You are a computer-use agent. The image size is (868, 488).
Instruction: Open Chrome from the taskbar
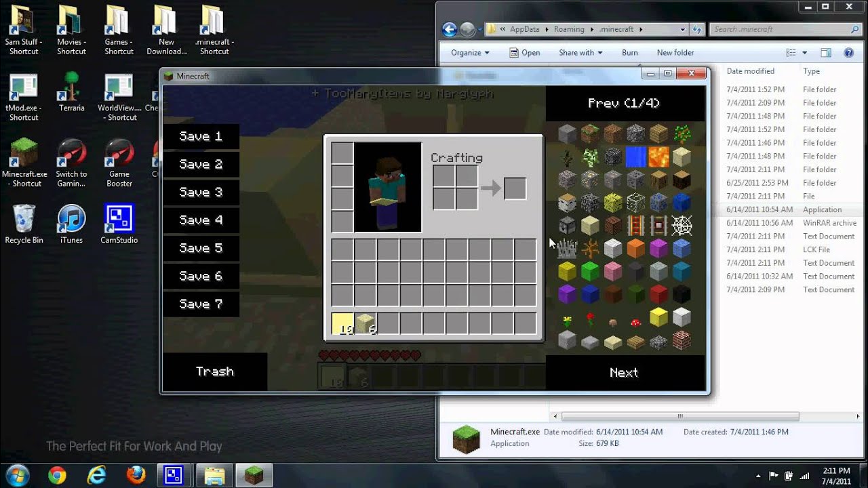(x=57, y=475)
